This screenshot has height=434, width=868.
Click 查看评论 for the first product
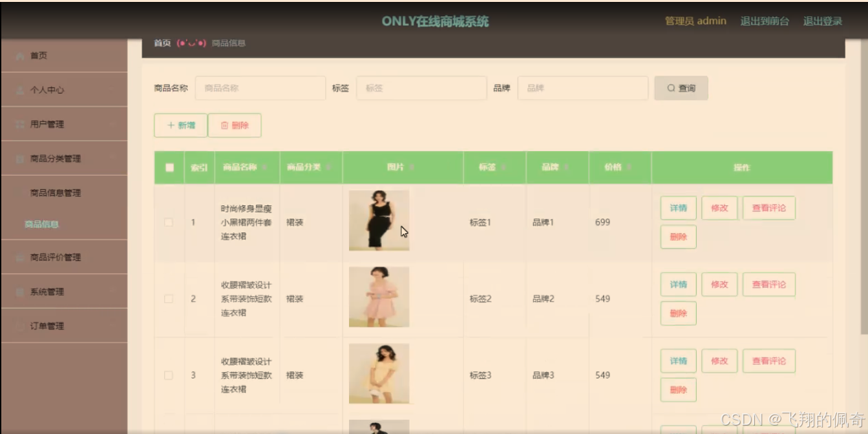click(x=769, y=208)
